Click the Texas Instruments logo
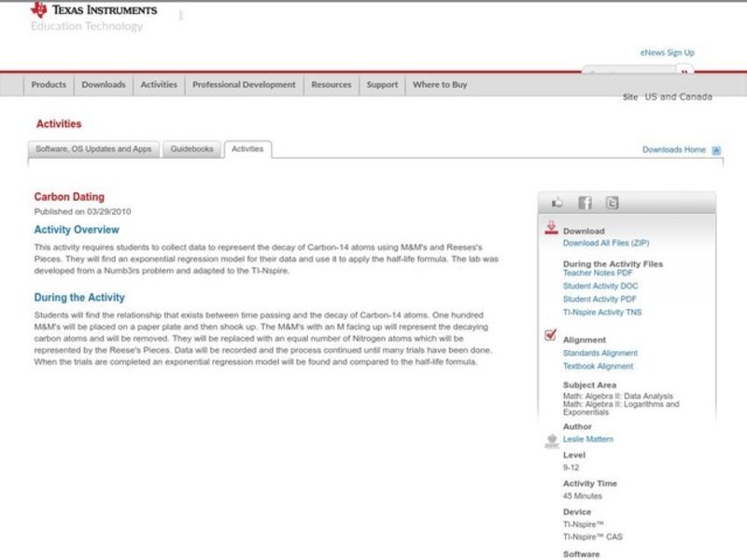Screen dimensions: 747x560 tap(93, 11)
